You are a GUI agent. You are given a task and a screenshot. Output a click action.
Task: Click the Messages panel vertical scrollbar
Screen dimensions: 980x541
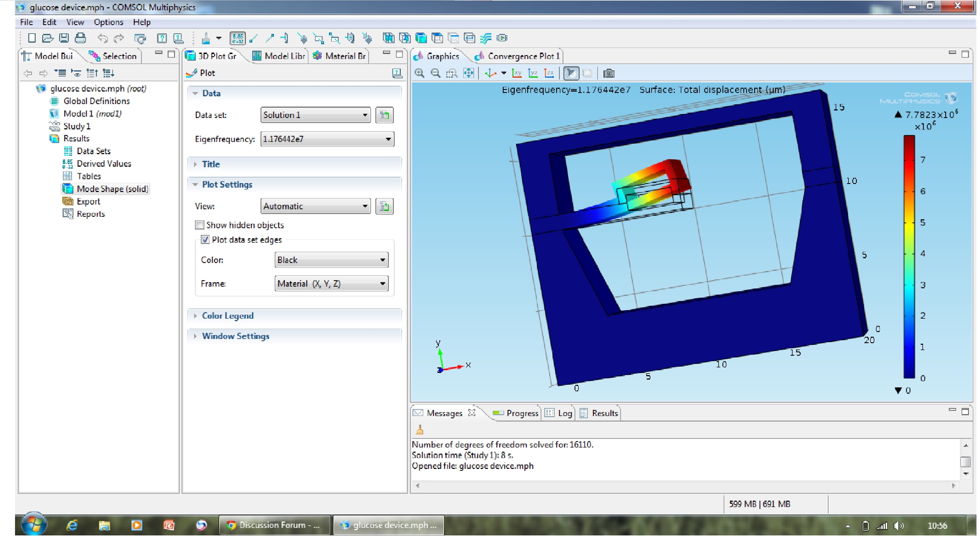tap(966, 460)
